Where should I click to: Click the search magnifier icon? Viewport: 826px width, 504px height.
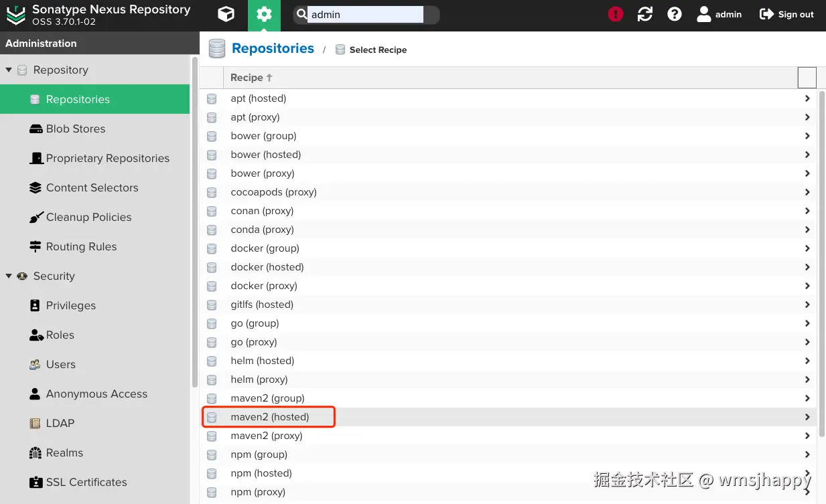pos(301,14)
